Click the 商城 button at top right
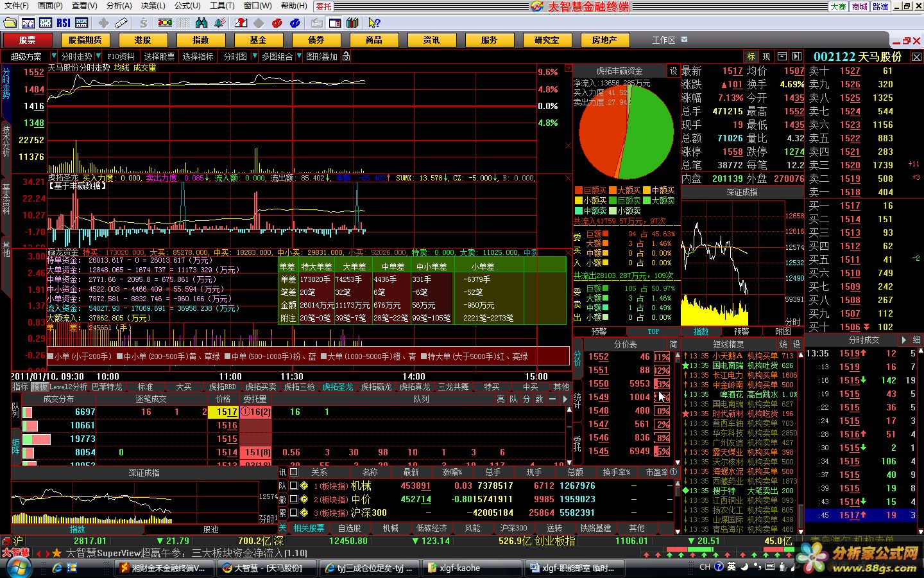 coord(860,6)
